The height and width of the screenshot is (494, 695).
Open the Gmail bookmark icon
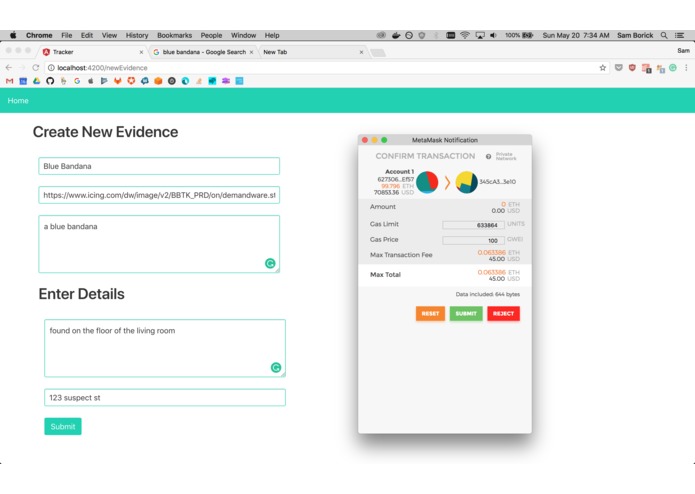(9, 81)
